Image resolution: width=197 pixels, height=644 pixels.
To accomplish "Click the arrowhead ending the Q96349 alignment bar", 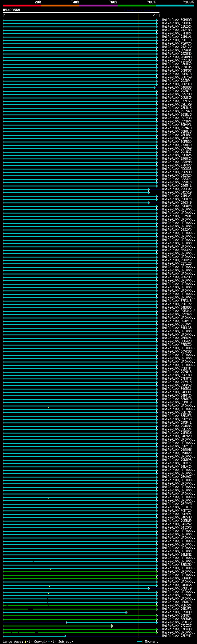I will click(x=149, y=203).
